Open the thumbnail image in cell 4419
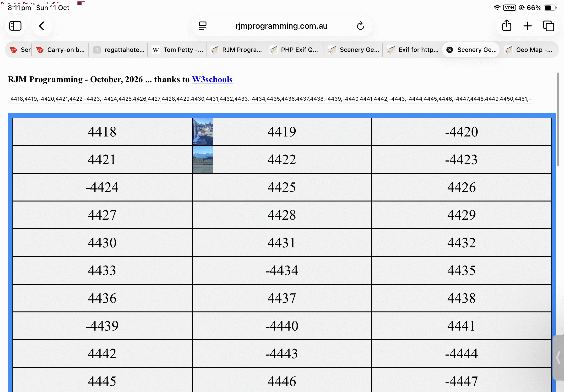The image size is (564, 392). 203,132
